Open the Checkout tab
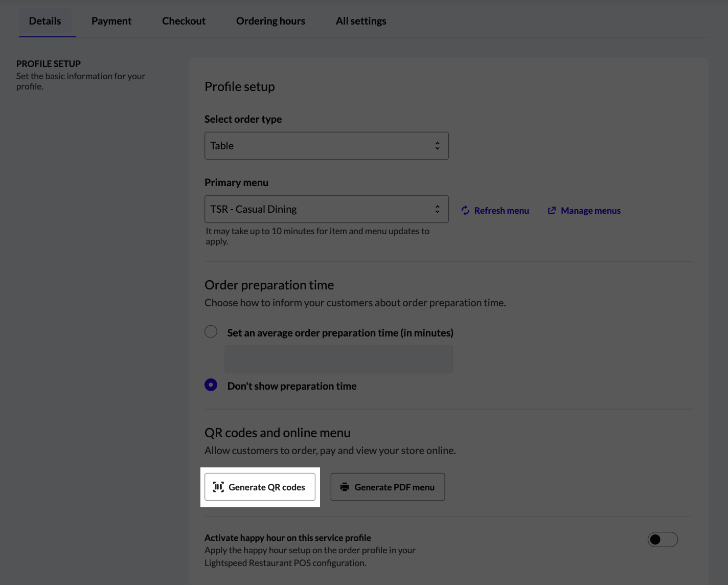The height and width of the screenshot is (585, 728). [184, 21]
